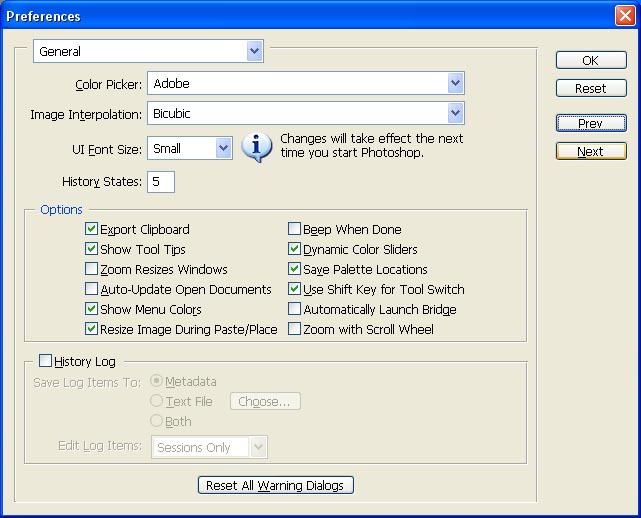Image resolution: width=641 pixels, height=518 pixels.
Task: Close the Preferences dialog with the X
Action: coord(624,16)
